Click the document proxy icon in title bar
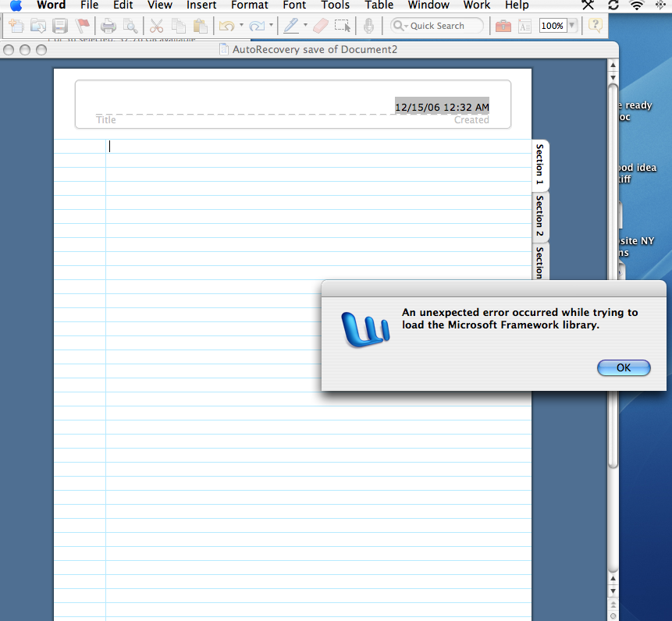The height and width of the screenshot is (621, 672). (224, 49)
